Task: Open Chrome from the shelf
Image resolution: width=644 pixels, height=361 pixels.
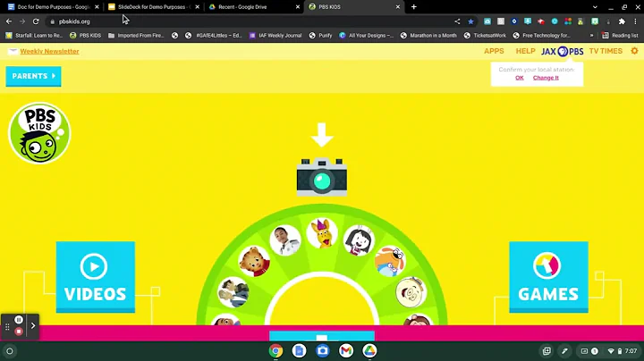Action: coord(276,351)
